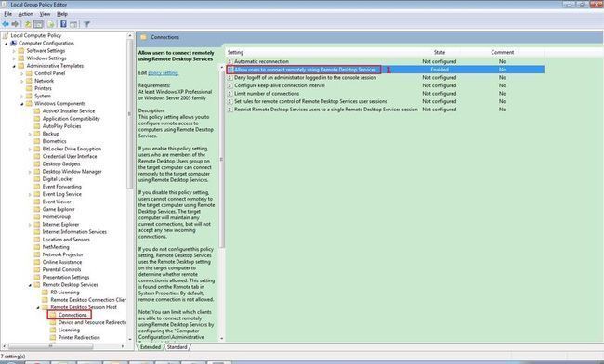Switch to the Standard tab
Screen dimensions: 604x364
177,347
